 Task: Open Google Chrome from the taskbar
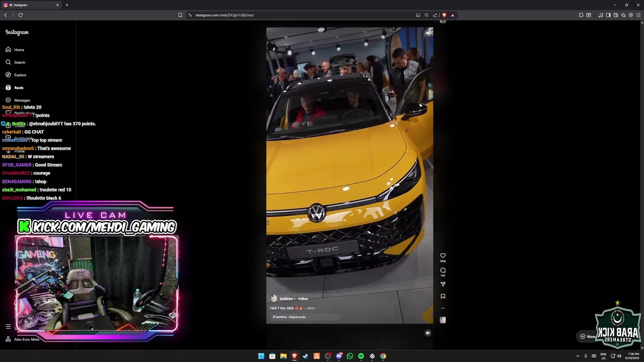(x=383, y=356)
